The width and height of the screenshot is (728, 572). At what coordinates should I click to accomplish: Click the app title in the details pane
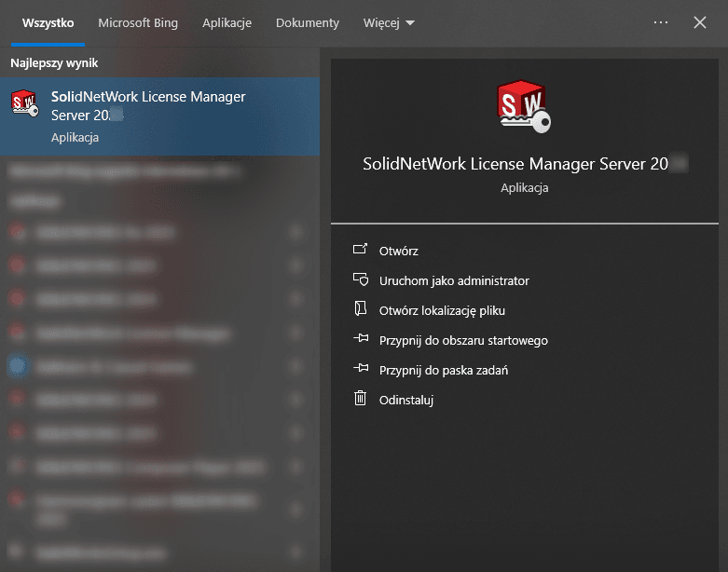click(x=525, y=164)
